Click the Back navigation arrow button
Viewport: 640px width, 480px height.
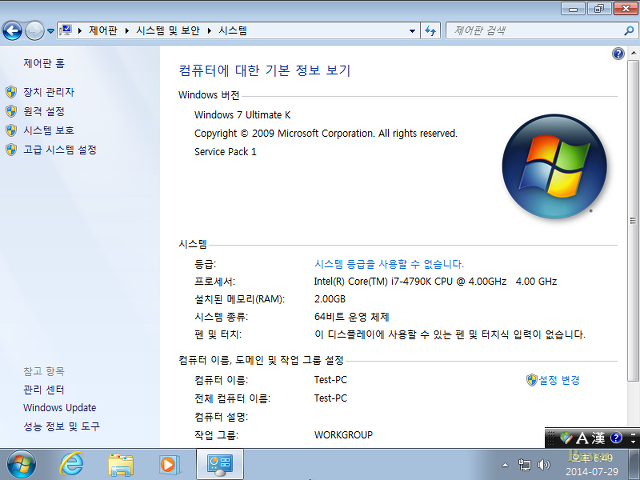[12, 31]
